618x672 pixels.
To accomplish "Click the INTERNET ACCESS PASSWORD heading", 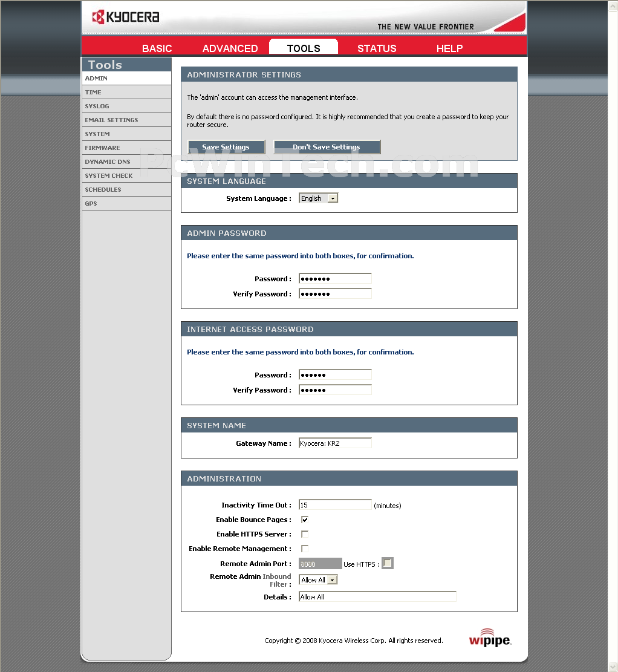I will tap(250, 329).
